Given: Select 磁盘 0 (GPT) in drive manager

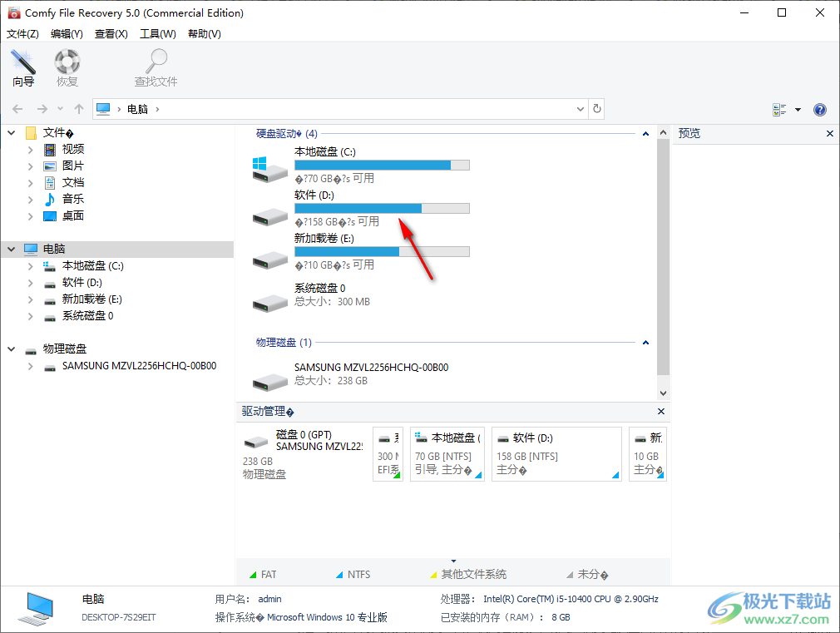Looking at the screenshot, I should point(304,454).
